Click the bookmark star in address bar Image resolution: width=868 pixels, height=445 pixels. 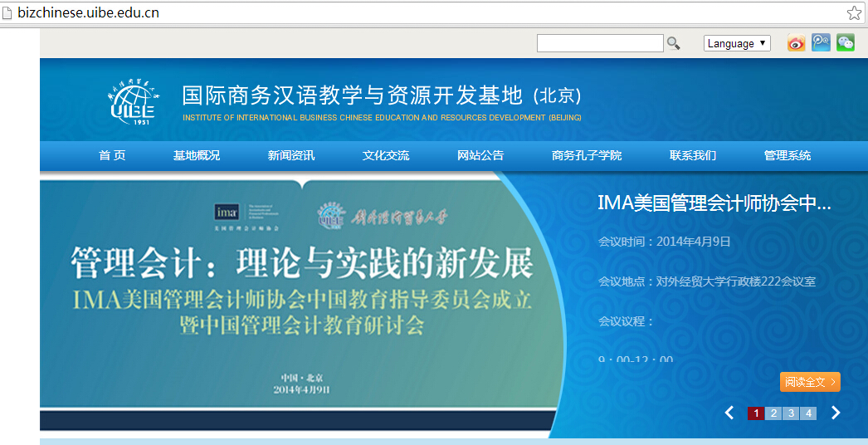point(854,13)
